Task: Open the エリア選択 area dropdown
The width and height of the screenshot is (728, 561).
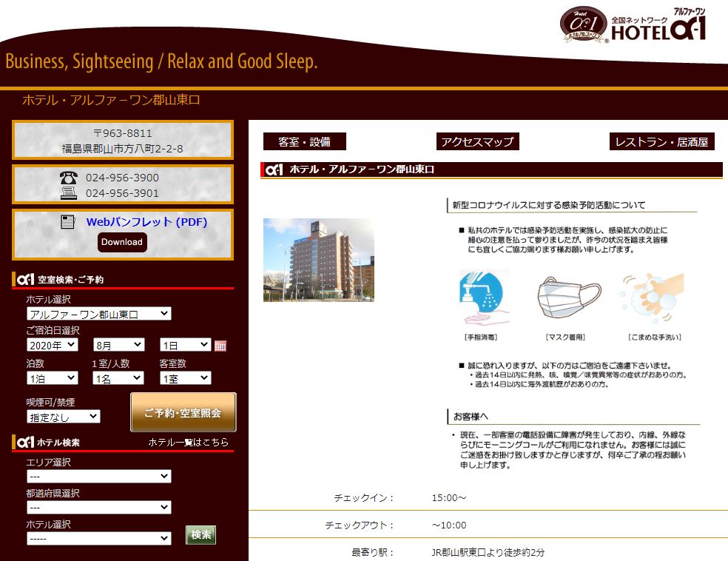Action: coord(99,476)
